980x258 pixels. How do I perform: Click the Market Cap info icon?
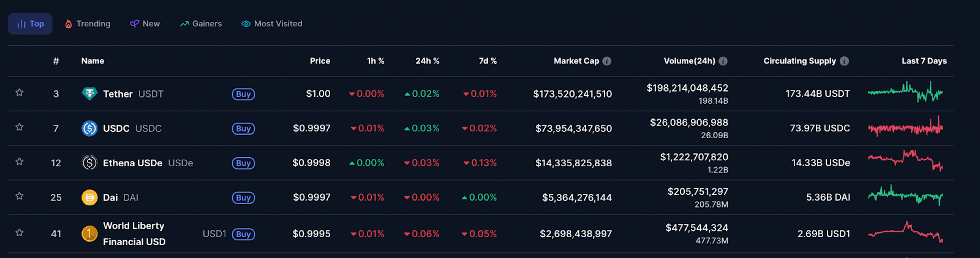coord(607,61)
